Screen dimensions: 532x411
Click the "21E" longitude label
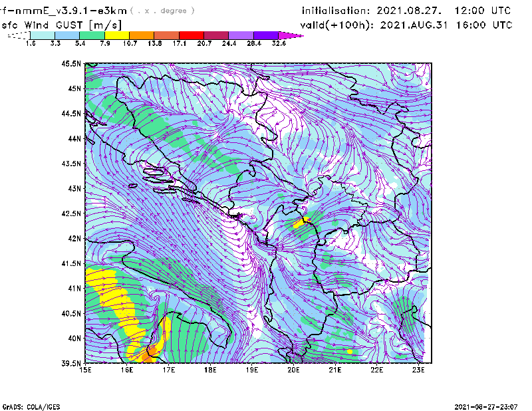click(335, 370)
